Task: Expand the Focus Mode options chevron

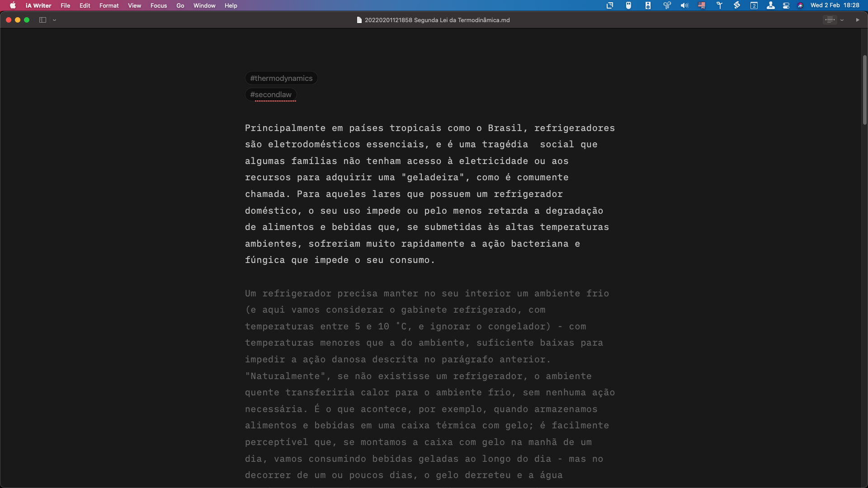Action: (842, 20)
